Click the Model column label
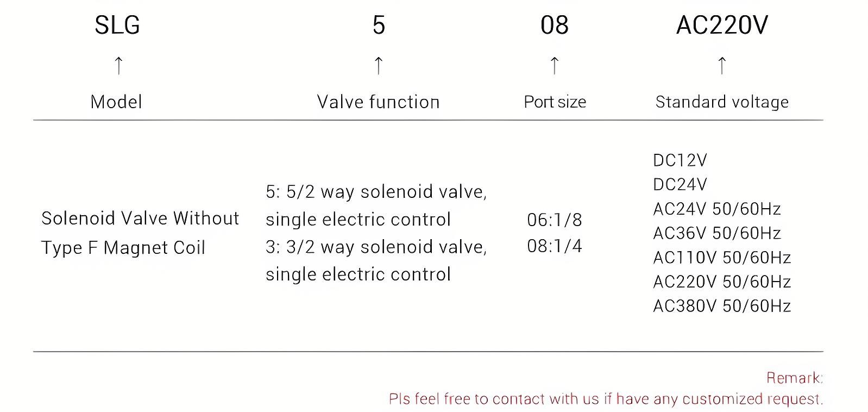 116,102
